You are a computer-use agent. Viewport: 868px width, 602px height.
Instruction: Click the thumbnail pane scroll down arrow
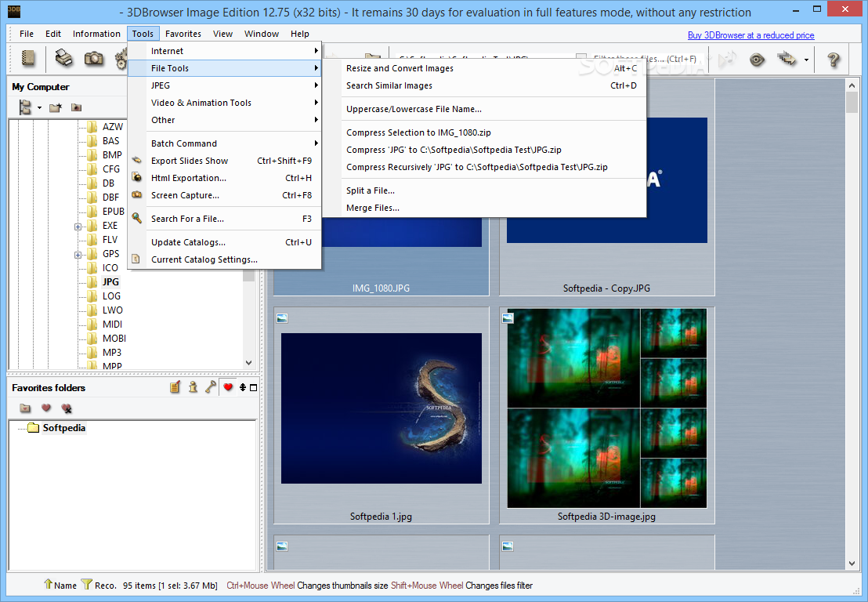click(x=852, y=564)
